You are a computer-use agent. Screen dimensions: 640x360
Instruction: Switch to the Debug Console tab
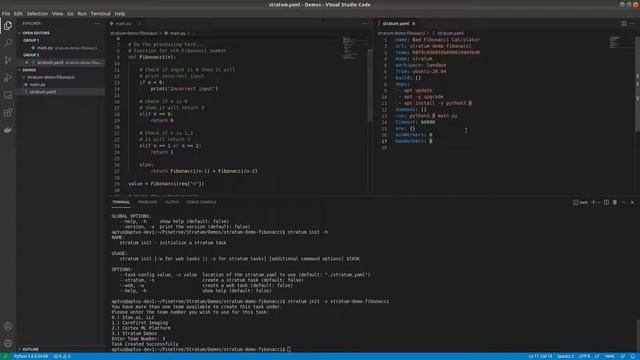[202, 202]
